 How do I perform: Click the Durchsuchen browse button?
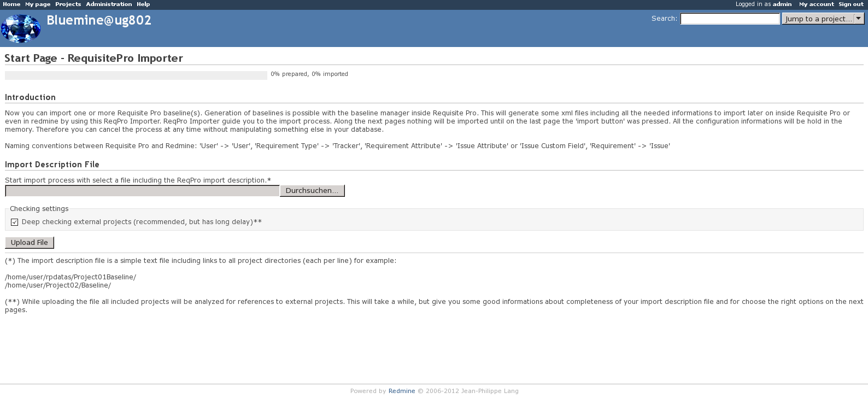[x=312, y=191]
